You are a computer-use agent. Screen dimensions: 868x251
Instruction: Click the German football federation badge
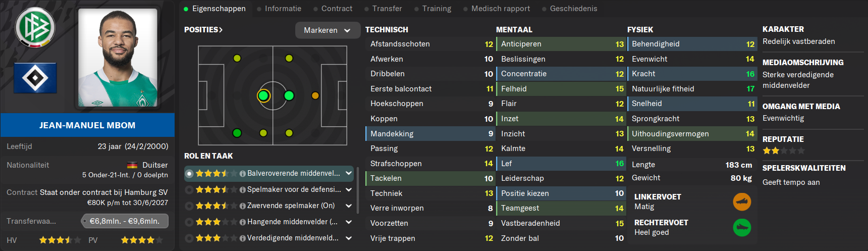(35, 27)
